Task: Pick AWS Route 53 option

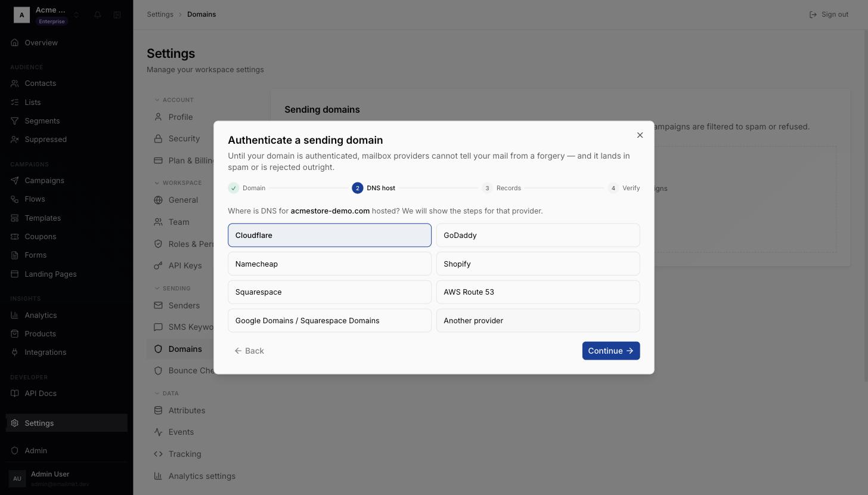Action: [538, 292]
